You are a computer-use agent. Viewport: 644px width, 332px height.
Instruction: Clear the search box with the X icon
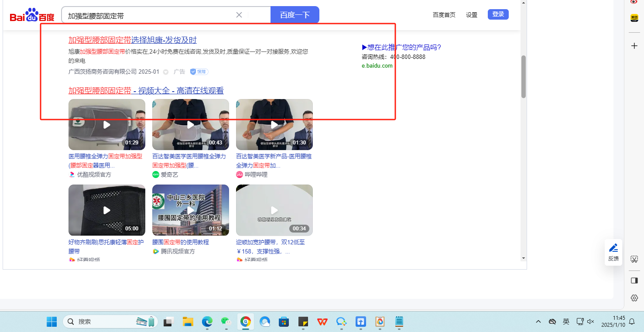coord(239,15)
